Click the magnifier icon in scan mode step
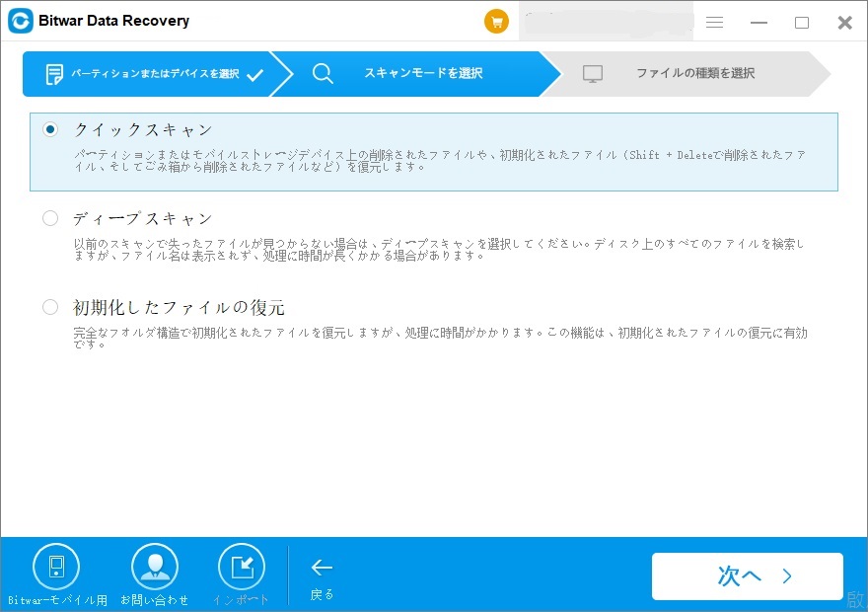868x612 pixels. coord(323,74)
